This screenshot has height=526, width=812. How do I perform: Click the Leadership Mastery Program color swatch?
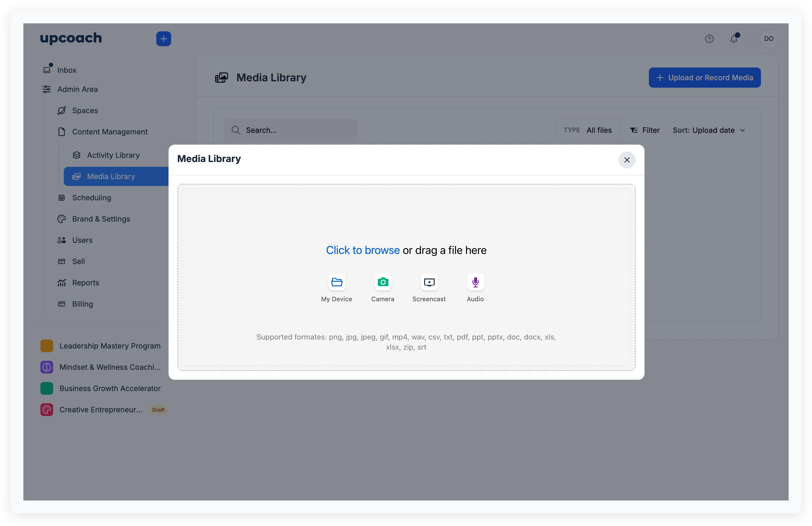click(47, 346)
